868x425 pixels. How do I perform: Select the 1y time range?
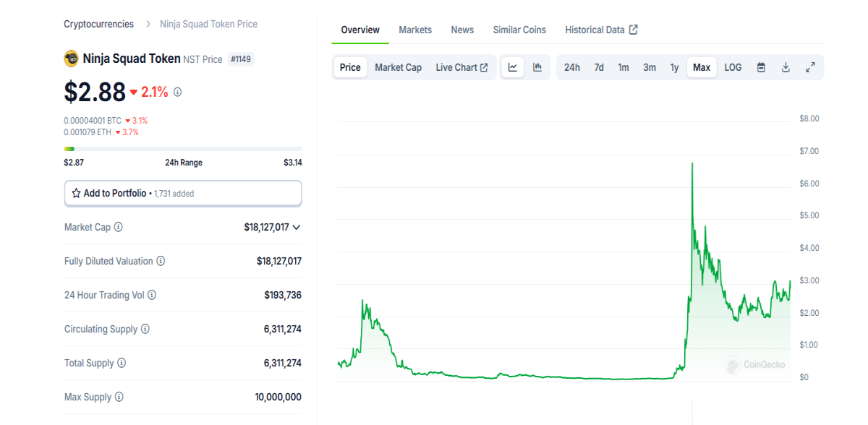tap(674, 67)
